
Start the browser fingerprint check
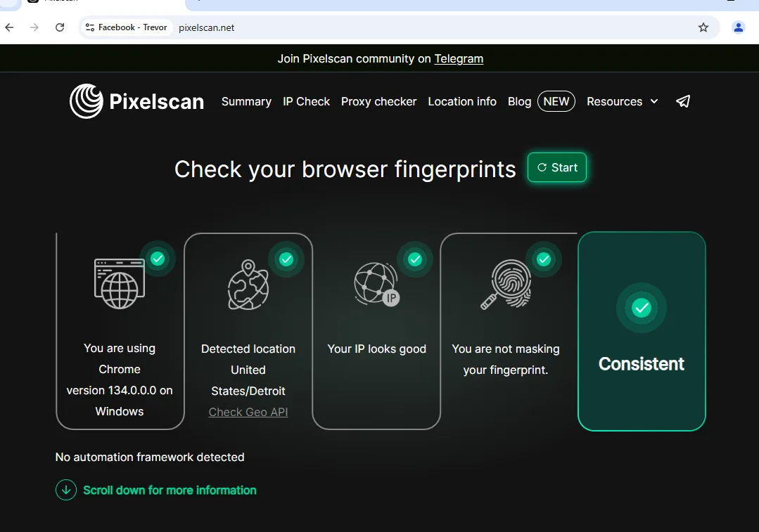point(556,167)
